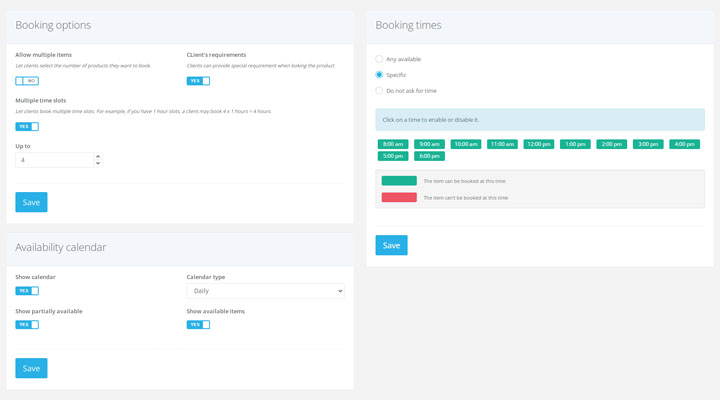Viewport: 720px width, 400px height.
Task: Decrease the Up to value with down arrow
Action: click(x=98, y=163)
